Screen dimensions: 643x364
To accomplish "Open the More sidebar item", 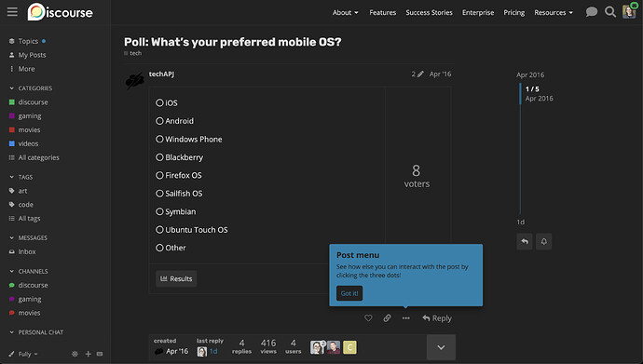I will click(x=21, y=69).
